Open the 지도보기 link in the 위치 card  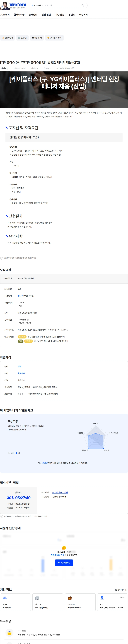122,597
